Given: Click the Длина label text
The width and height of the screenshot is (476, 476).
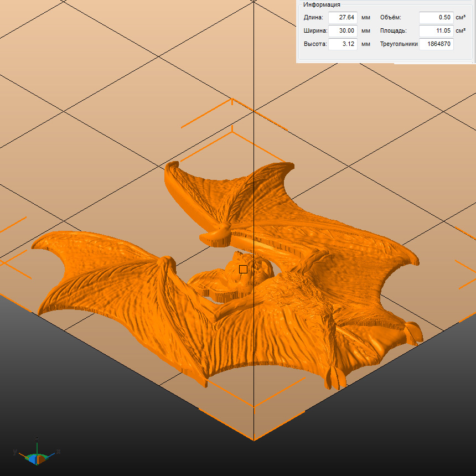Looking at the screenshot, I should (x=313, y=18).
